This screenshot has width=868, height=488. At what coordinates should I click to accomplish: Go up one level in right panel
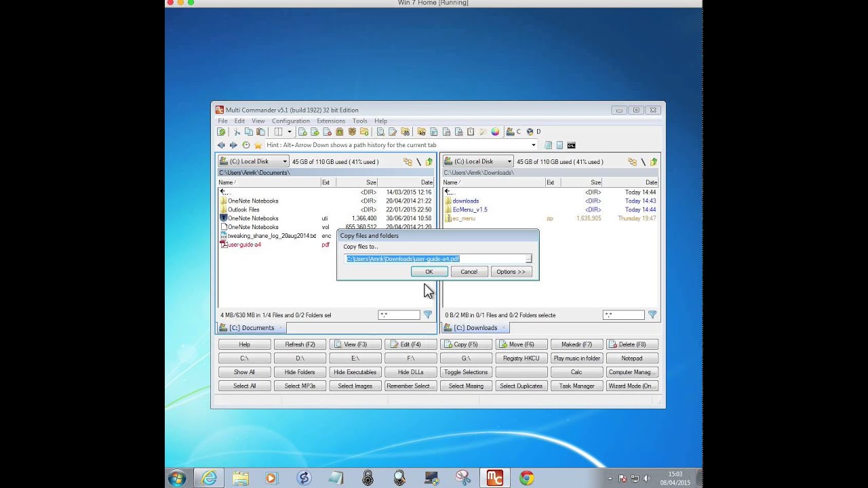click(x=654, y=161)
